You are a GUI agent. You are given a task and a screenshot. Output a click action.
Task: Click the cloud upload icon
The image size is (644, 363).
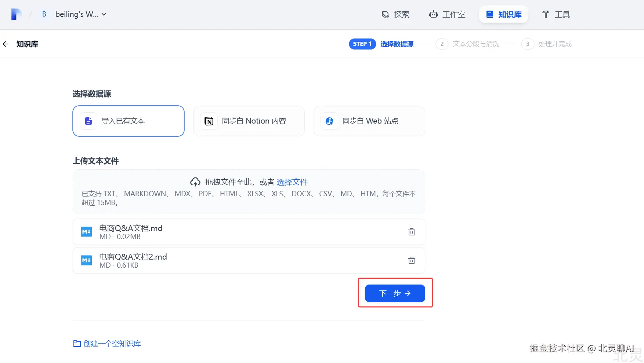click(x=195, y=182)
